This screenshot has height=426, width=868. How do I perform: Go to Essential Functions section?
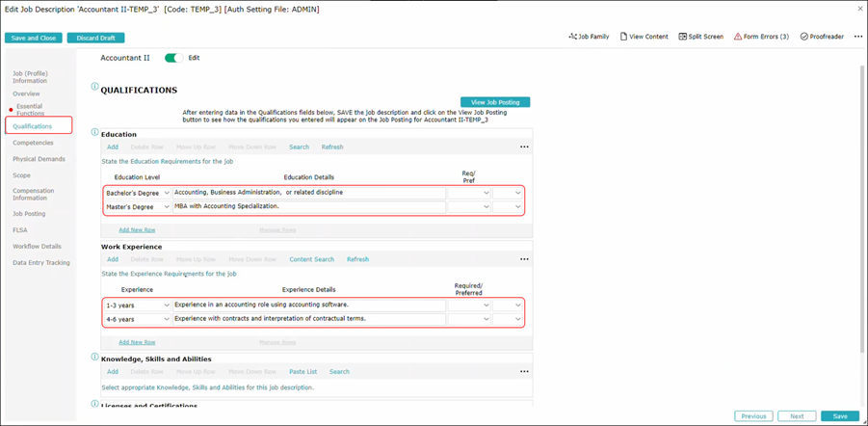[x=30, y=110]
